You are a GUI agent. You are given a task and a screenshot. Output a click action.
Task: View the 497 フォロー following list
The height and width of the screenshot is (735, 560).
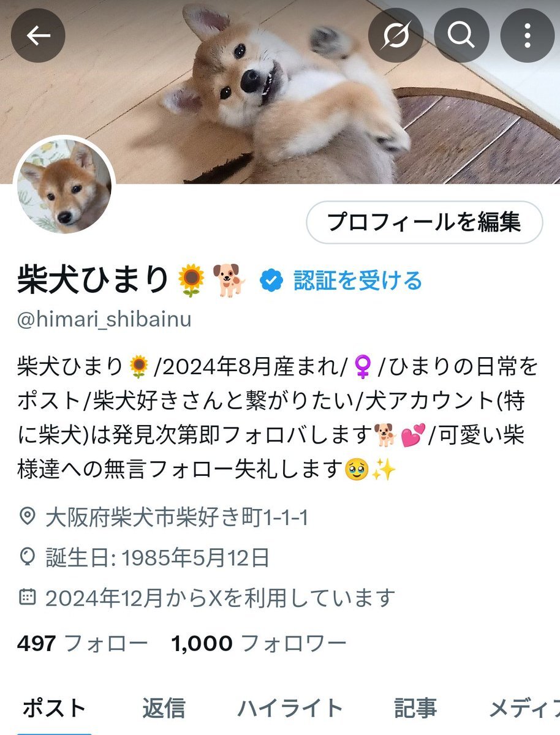pyautogui.click(x=83, y=643)
